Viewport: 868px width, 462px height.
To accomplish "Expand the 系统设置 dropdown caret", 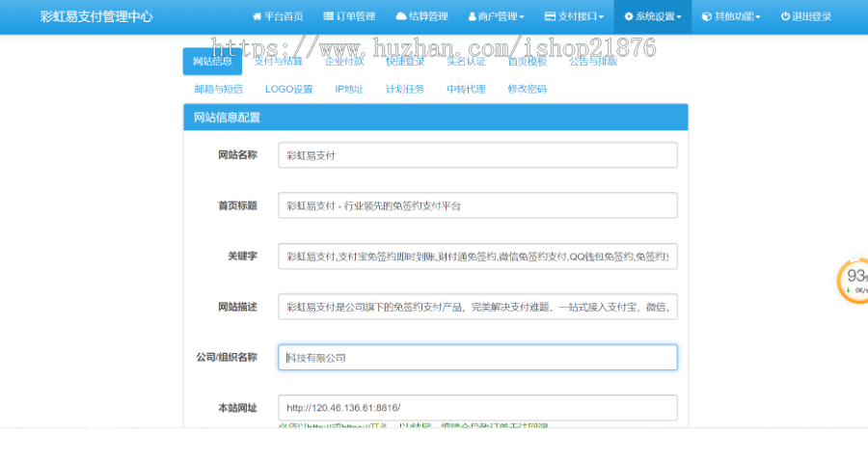I will (679, 17).
